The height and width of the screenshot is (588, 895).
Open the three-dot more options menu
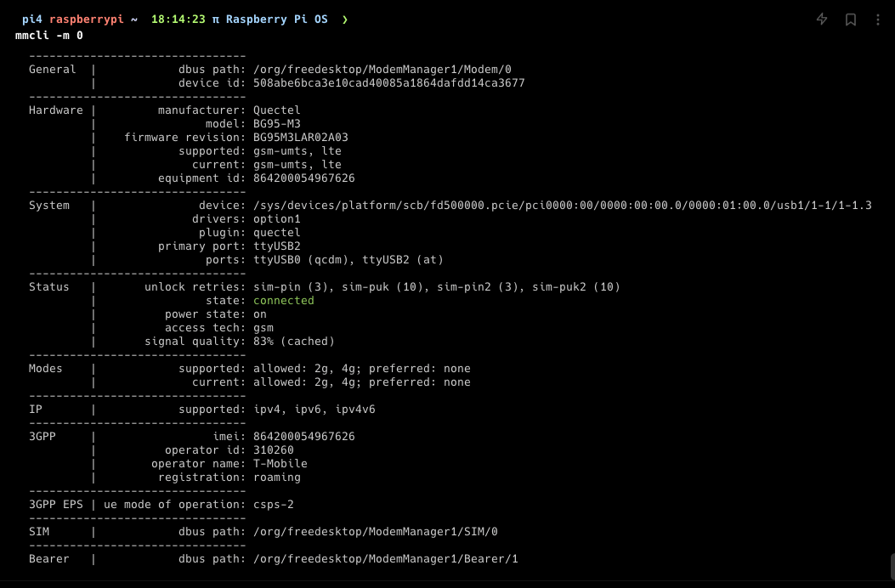878,20
